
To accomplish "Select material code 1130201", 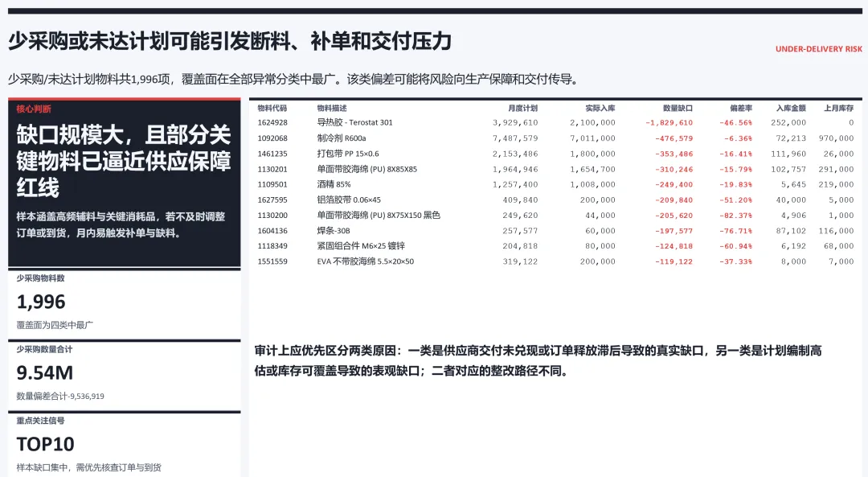I will point(272,169).
